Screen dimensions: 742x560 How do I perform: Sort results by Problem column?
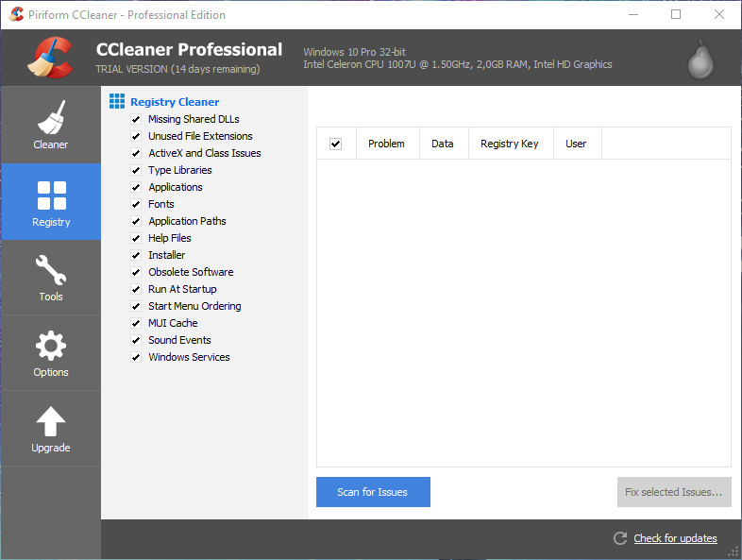coord(387,144)
